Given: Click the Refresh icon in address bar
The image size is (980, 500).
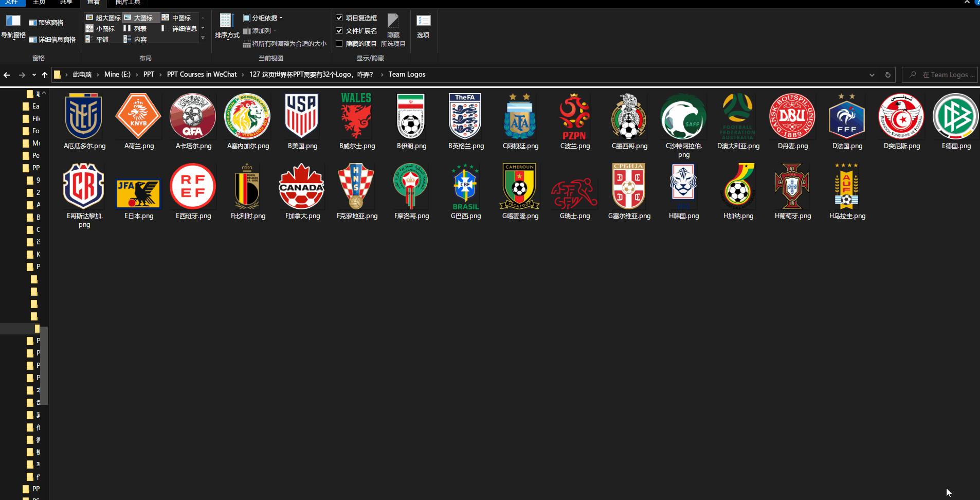Looking at the screenshot, I should click(887, 75).
